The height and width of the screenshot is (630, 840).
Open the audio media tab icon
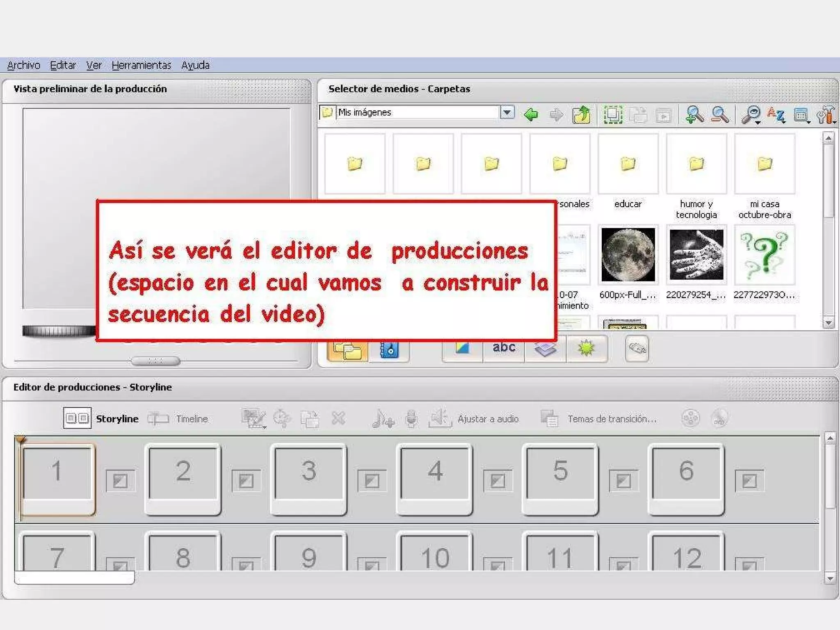point(388,350)
